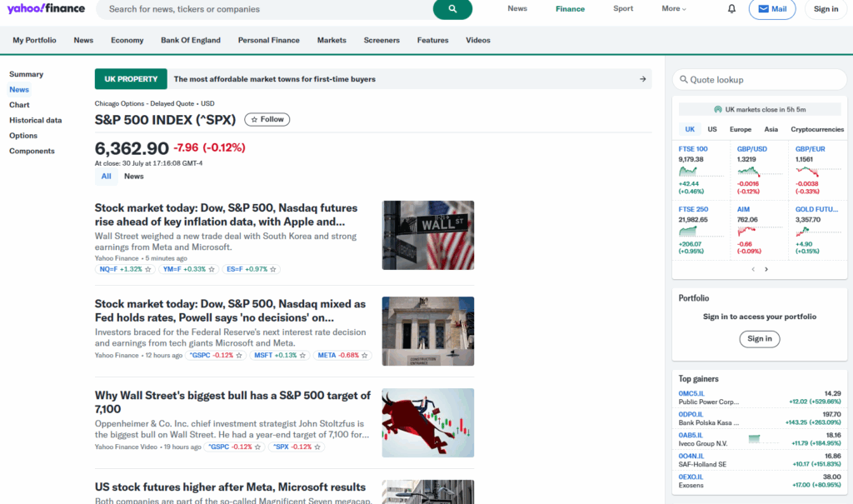This screenshot has height=504, width=853.
Task: Click the left chevron under the market indices
Action: click(x=752, y=269)
